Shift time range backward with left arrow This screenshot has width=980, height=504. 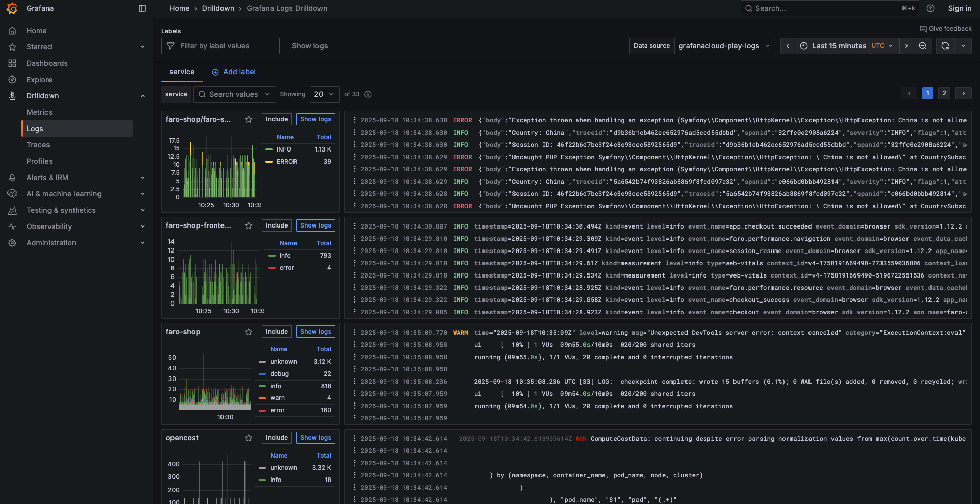(788, 46)
